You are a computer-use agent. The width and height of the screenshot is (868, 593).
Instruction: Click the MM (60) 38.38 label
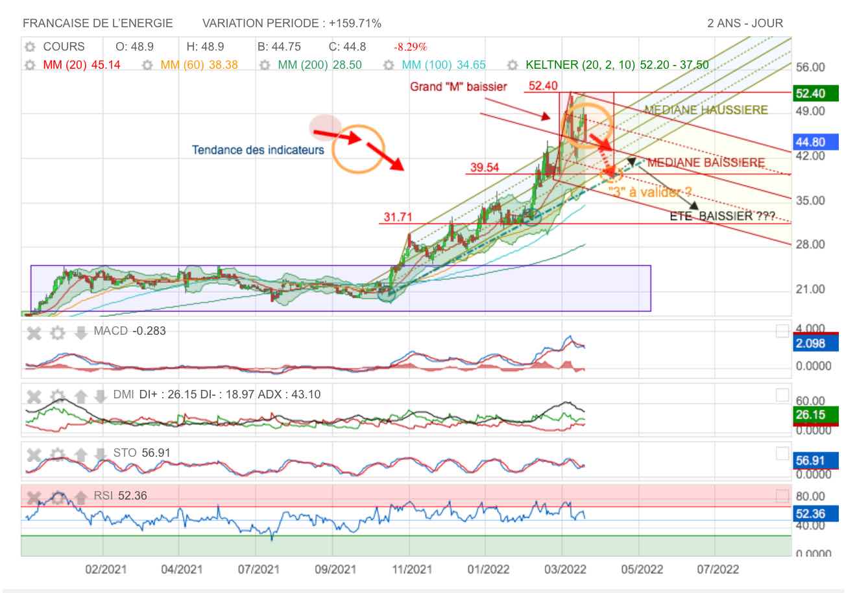tap(199, 65)
